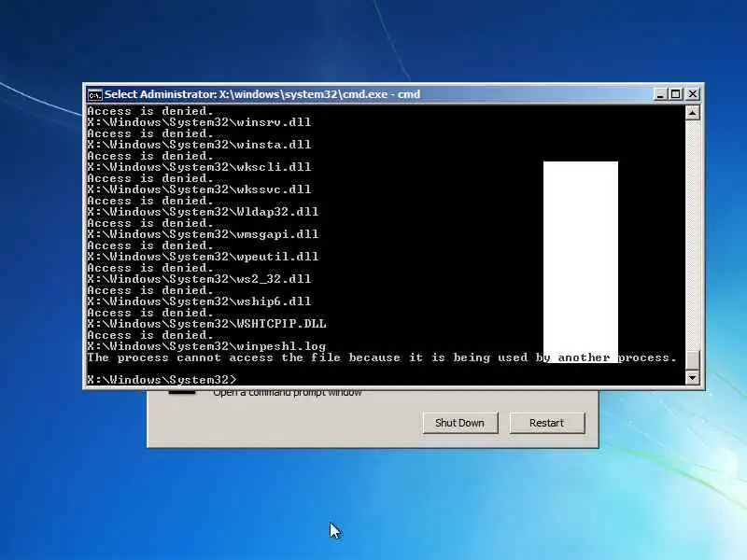Click the X:\Windows\System32> prompt line

[162, 380]
